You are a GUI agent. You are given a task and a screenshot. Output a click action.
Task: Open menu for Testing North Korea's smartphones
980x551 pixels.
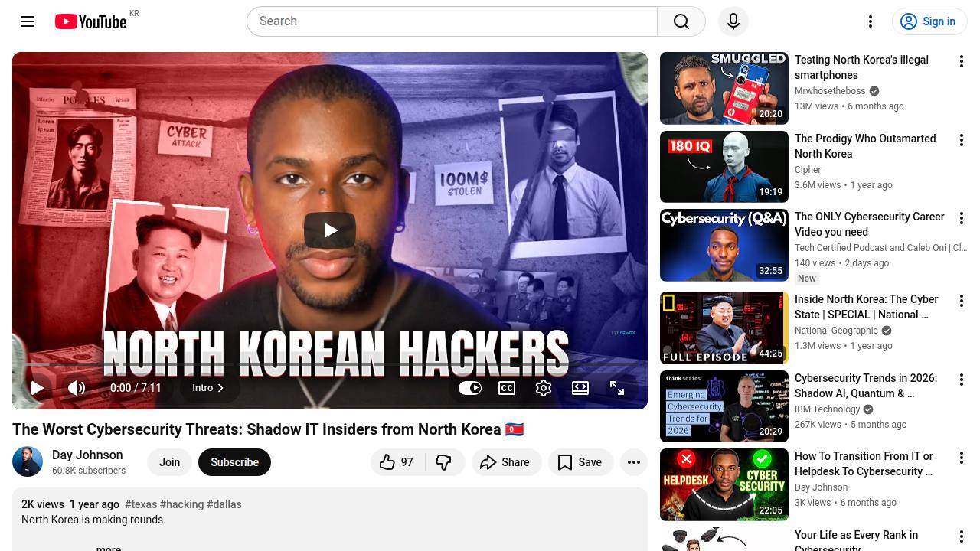click(x=962, y=61)
